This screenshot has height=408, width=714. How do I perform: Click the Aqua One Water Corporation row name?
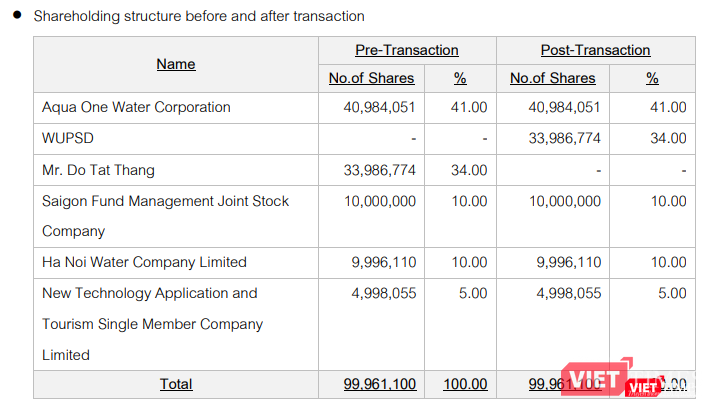[136, 107]
